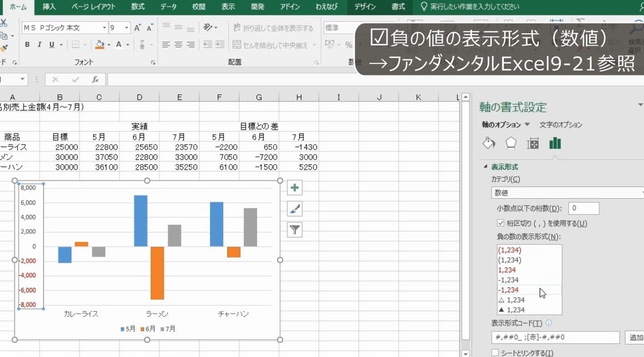The width and height of the screenshot is (644, 357).
Task: Open the Chart Filters funnel icon
Action: coord(294,229)
